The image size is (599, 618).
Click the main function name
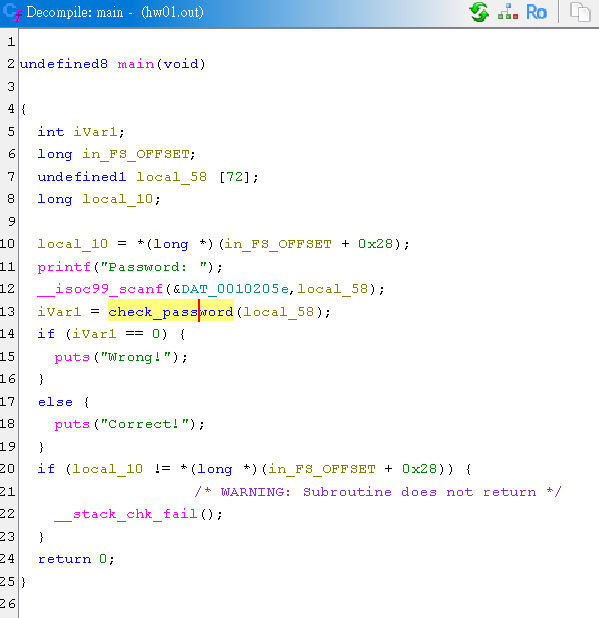(136, 63)
